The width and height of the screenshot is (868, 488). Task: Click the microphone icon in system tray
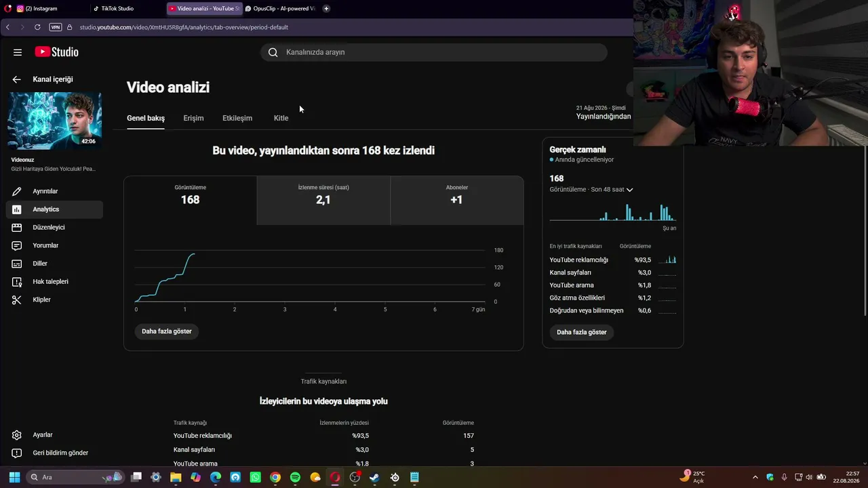coord(785,477)
